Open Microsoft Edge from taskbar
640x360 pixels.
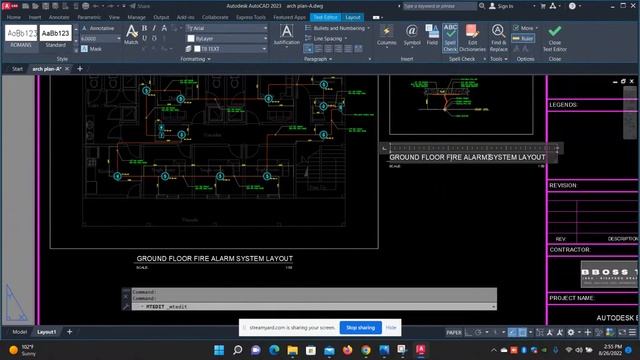pyautogui.click(x=274, y=350)
